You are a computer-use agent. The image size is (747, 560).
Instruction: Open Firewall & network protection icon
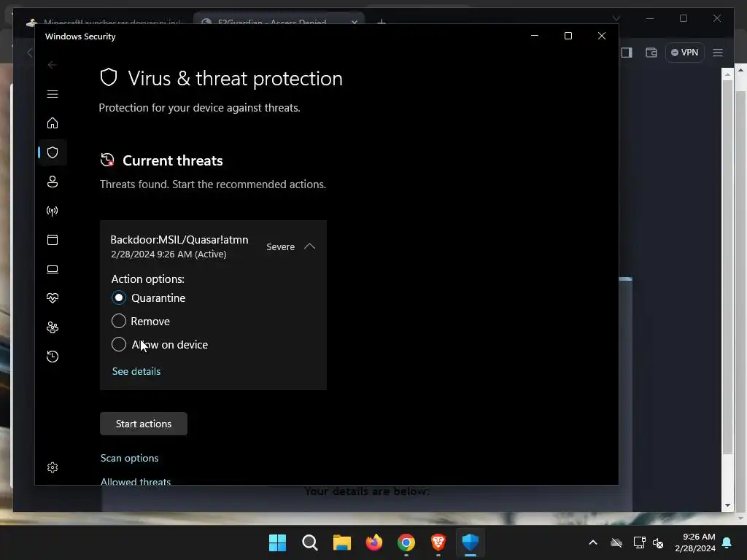(53, 211)
